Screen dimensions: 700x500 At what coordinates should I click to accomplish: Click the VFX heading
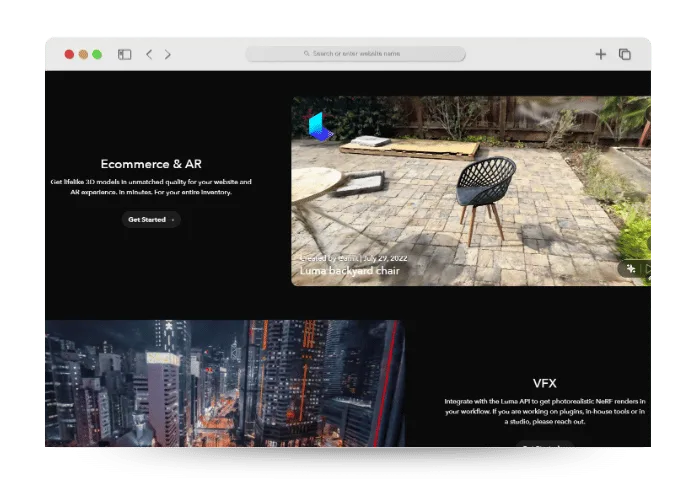(x=545, y=383)
